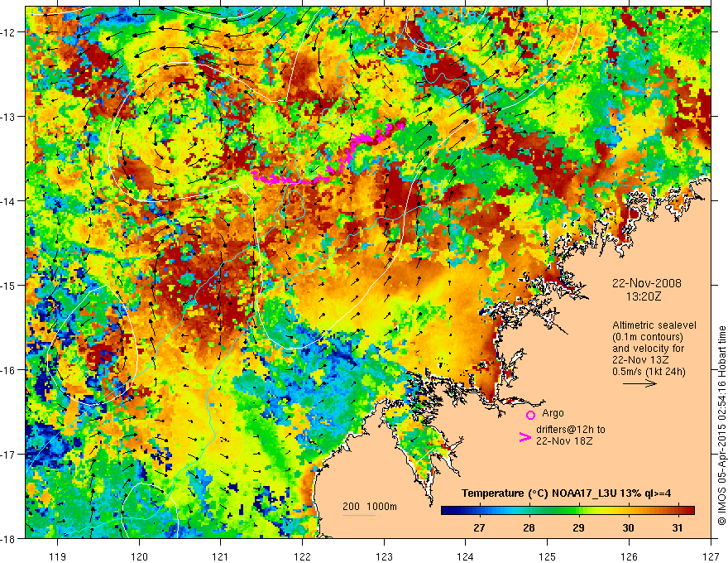The height and width of the screenshot is (563, 728).
Task: Click the magenta drifter arrow legend symbol
Action: (x=524, y=437)
